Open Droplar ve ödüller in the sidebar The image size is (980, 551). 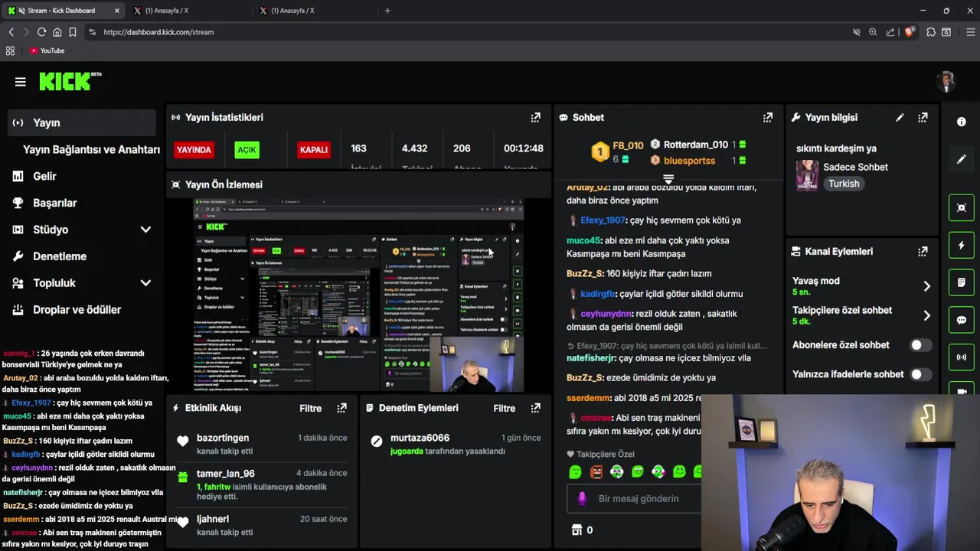[x=77, y=310]
